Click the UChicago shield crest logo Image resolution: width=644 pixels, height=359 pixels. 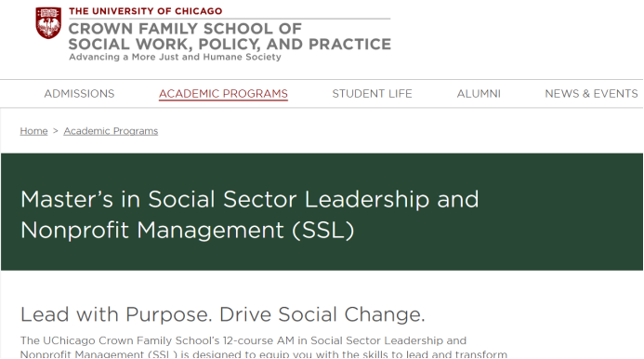tap(48, 23)
